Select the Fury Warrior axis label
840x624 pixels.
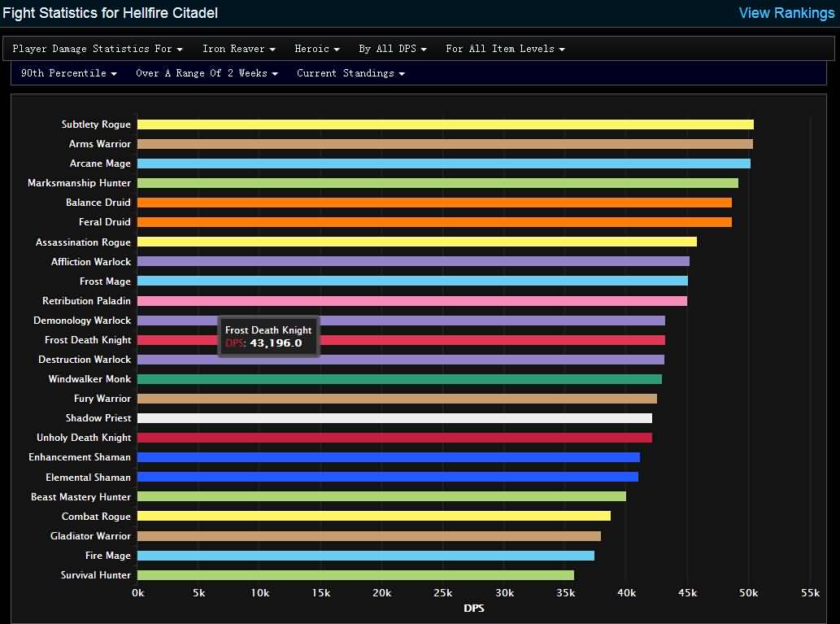102,399
